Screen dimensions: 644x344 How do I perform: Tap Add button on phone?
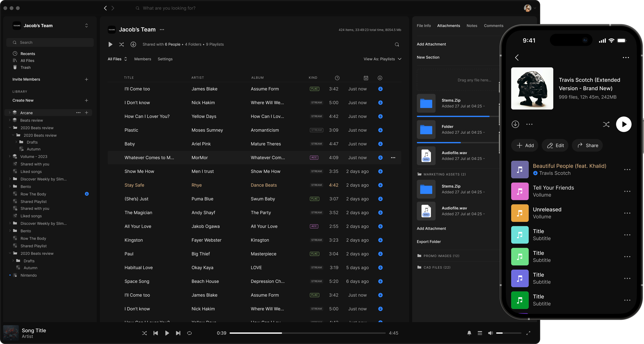coord(525,145)
